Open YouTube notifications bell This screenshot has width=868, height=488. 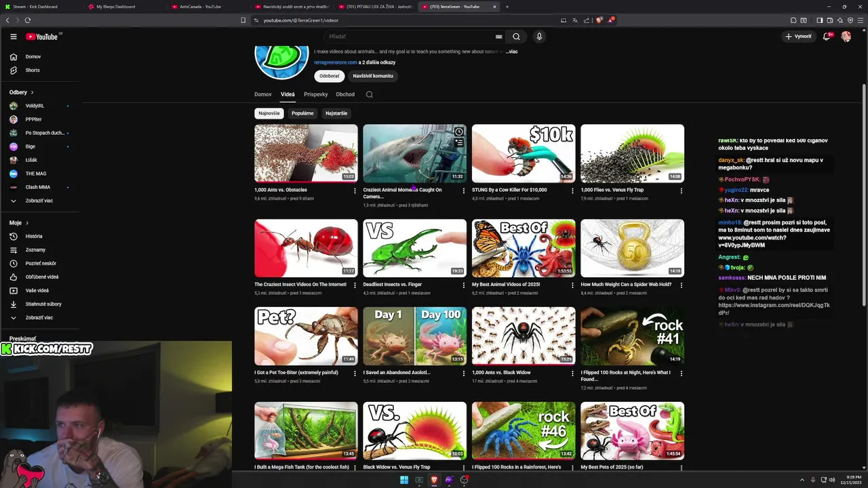click(827, 37)
